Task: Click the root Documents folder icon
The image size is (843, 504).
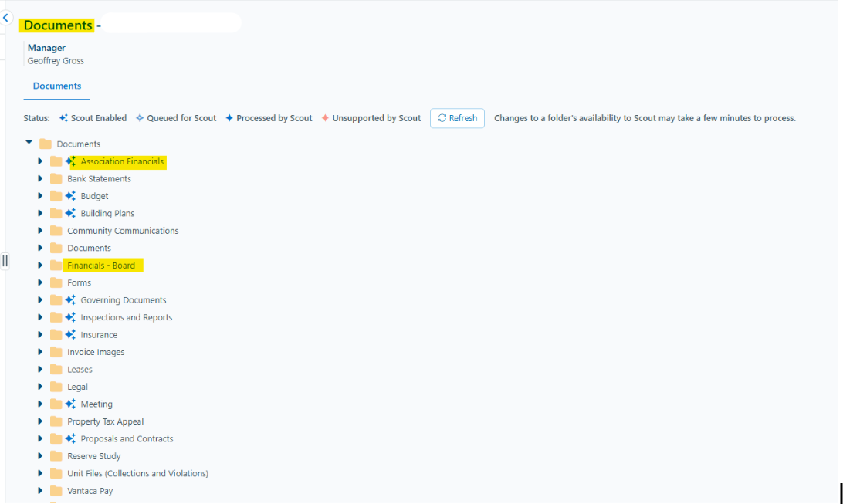Action: [x=45, y=144]
